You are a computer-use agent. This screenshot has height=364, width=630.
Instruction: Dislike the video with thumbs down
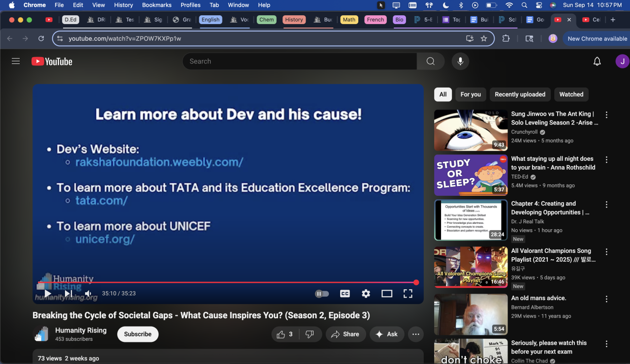[x=310, y=334]
